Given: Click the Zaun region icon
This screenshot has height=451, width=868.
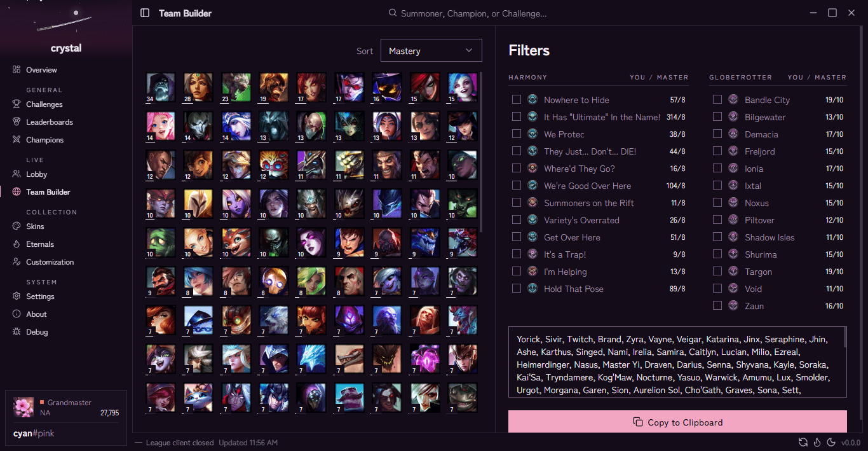Looking at the screenshot, I should tap(733, 306).
